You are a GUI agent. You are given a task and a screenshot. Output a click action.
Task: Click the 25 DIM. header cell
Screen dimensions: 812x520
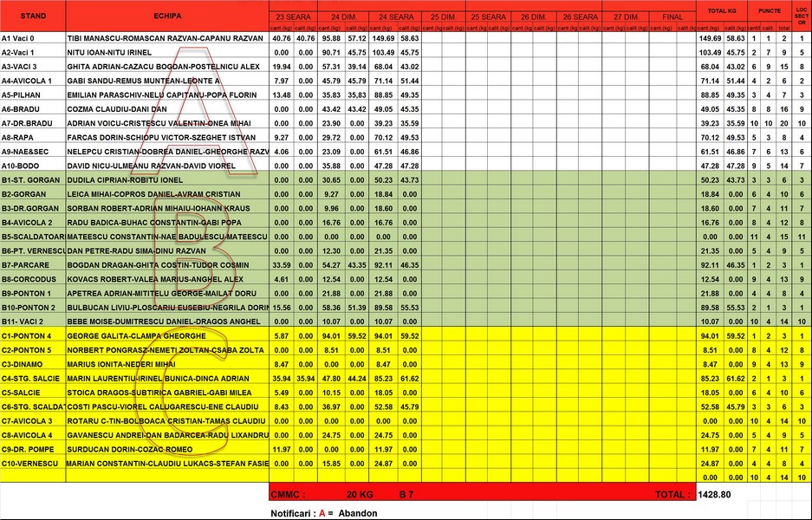coord(444,17)
